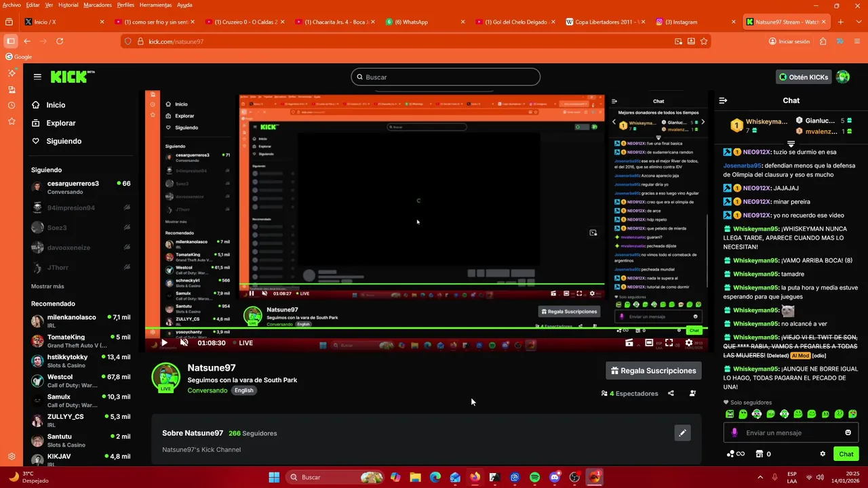Image resolution: width=868 pixels, height=488 pixels.
Task: Open Windows Start menu
Action: [274, 477]
